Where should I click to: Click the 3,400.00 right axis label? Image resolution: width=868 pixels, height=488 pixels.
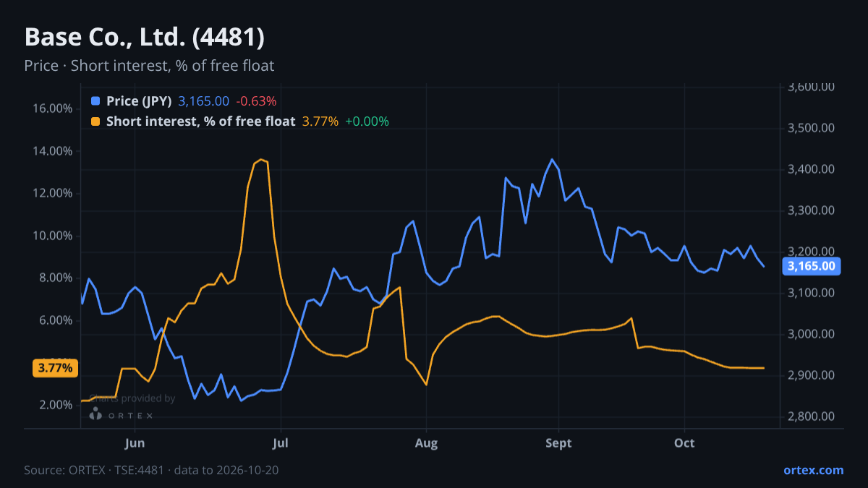pos(811,169)
